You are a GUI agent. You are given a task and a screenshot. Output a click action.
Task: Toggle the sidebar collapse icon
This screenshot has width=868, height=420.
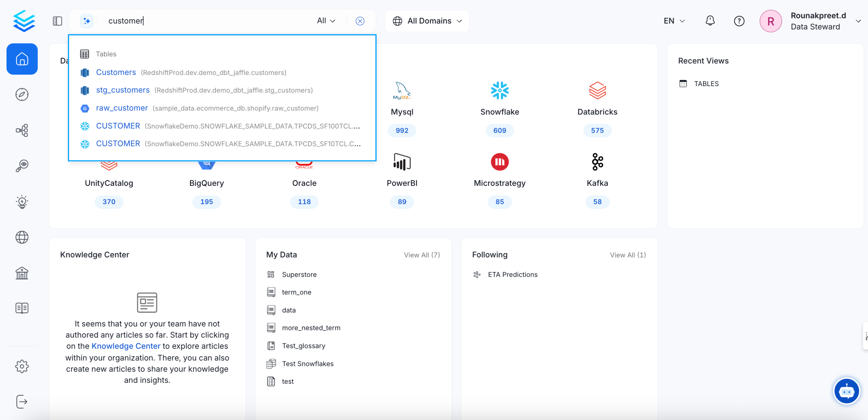(57, 21)
